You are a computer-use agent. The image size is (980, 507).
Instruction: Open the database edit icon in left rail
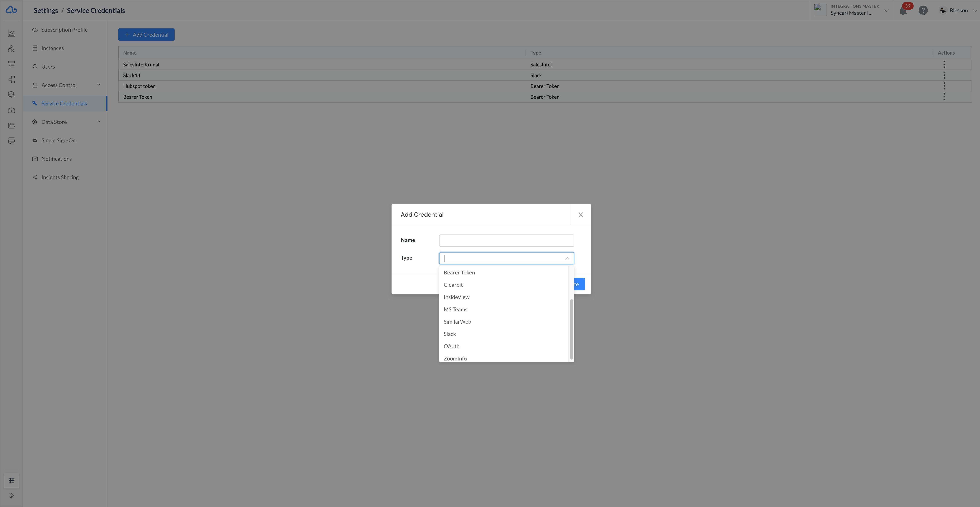[x=11, y=95]
